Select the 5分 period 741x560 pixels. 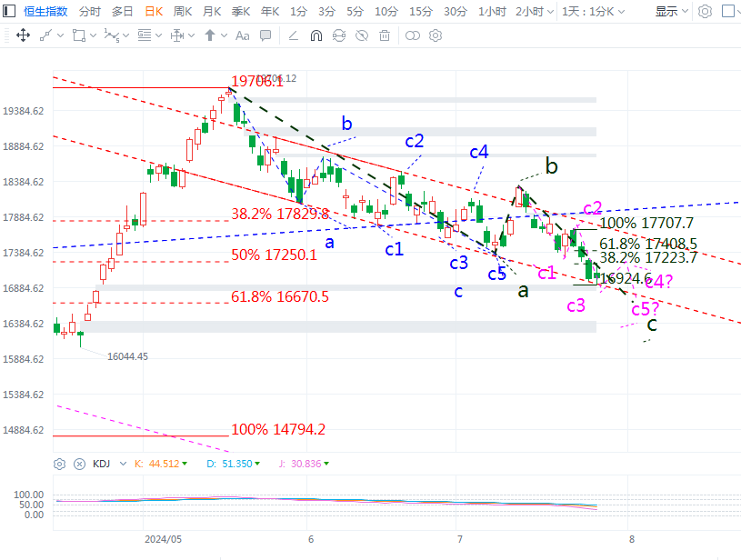click(355, 11)
